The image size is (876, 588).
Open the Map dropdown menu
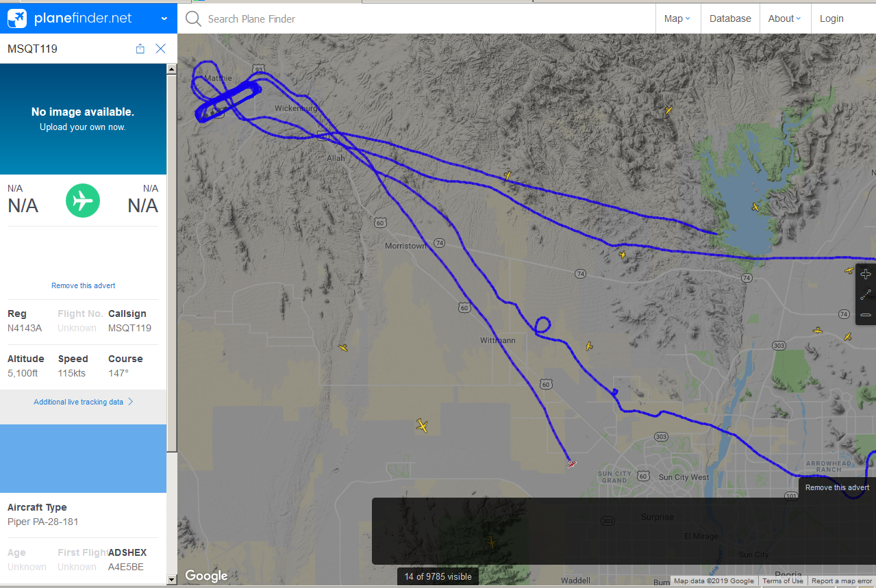677,18
